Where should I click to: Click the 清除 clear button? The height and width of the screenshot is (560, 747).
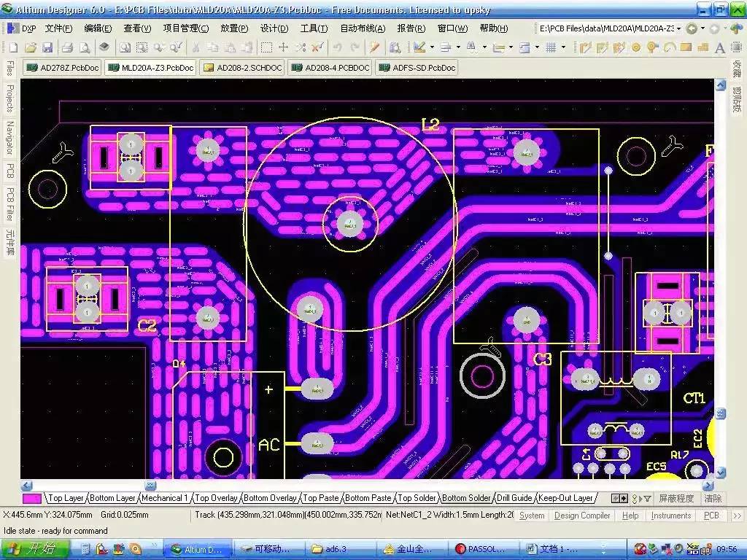(713, 499)
